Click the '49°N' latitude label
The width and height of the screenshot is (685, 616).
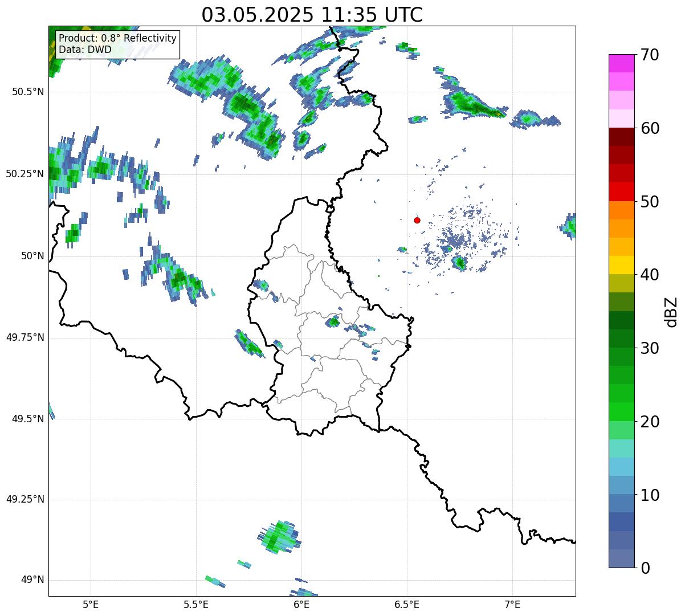point(32,580)
